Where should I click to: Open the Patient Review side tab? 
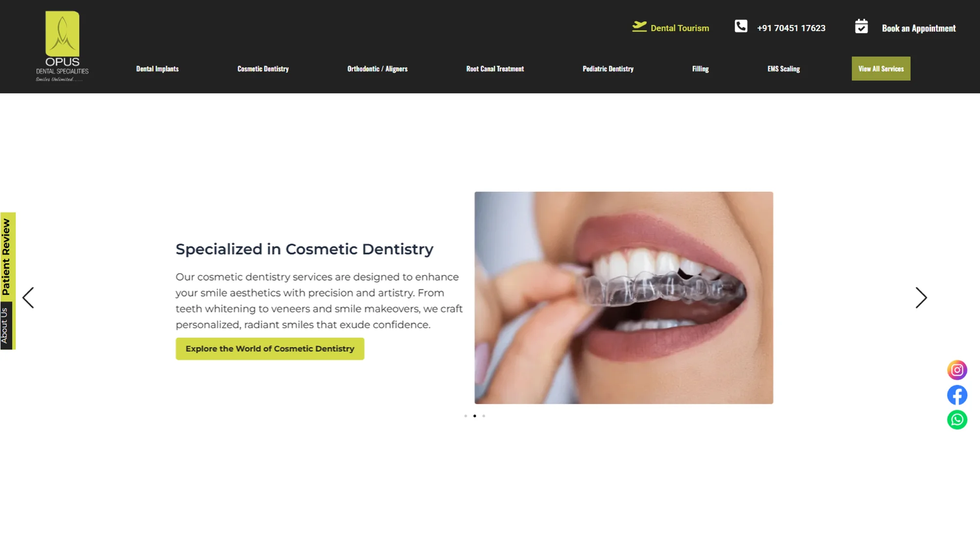[x=7, y=257]
